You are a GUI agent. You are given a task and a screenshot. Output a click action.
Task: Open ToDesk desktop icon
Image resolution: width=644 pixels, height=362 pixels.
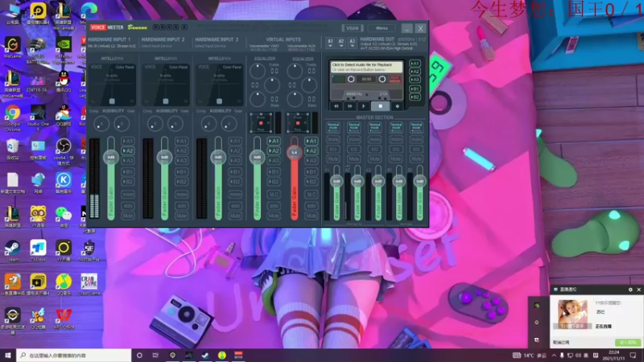[x=38, y=251]
